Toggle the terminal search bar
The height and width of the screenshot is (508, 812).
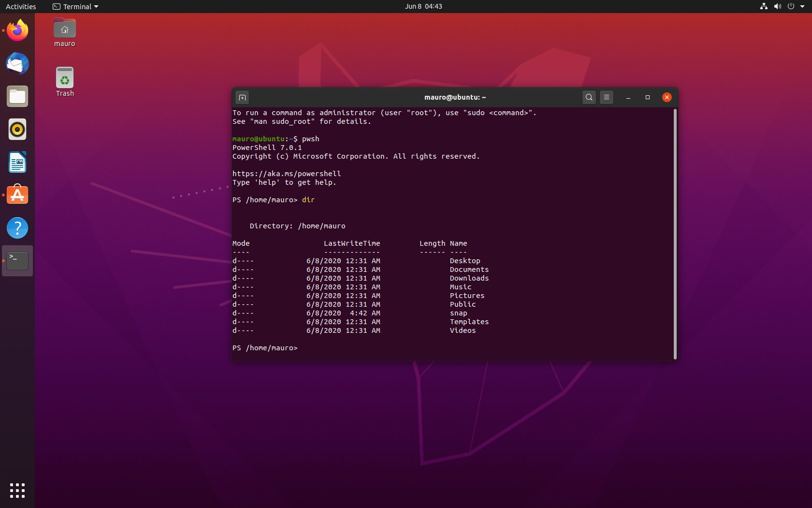(589, 97)
